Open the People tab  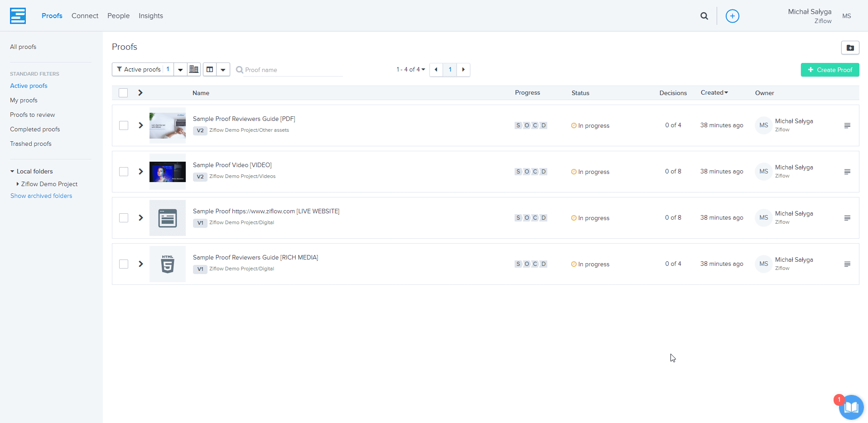pos(118,16)
